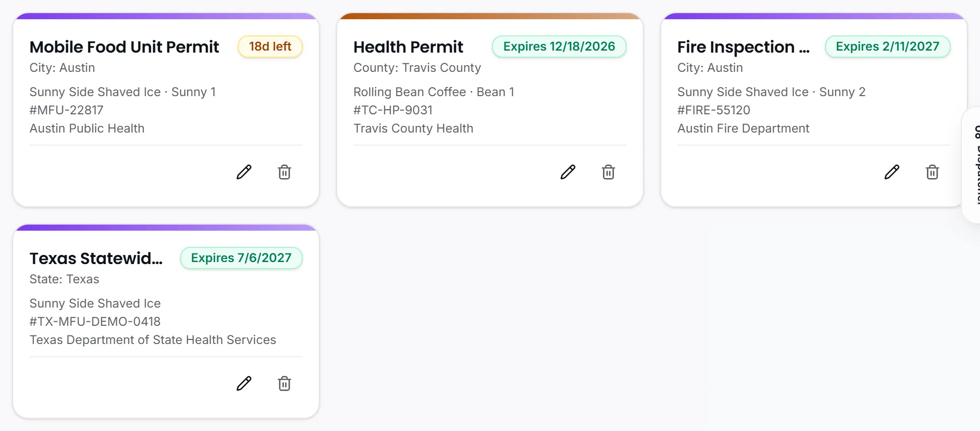Click State: Texas label

[64, 279]
